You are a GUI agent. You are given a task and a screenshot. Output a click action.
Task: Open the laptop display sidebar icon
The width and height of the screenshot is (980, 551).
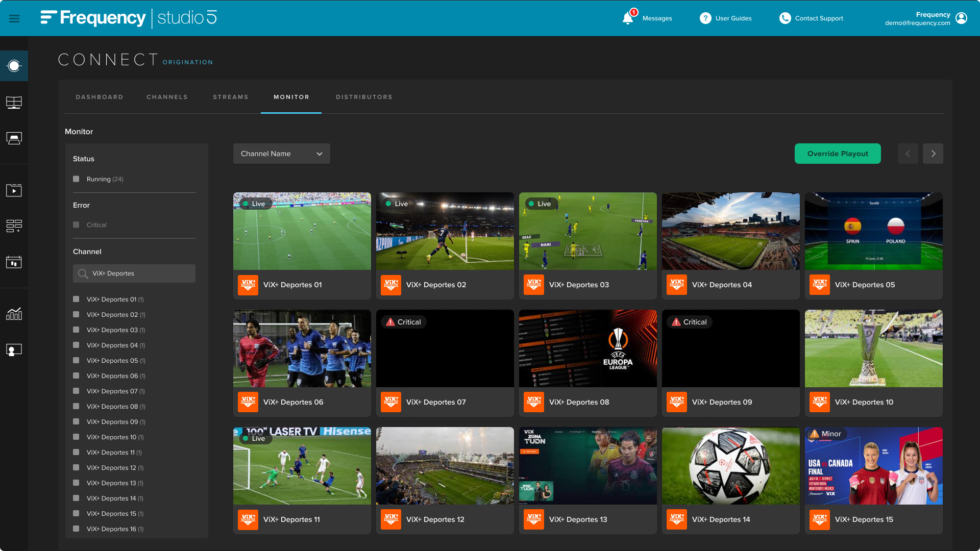14,139
